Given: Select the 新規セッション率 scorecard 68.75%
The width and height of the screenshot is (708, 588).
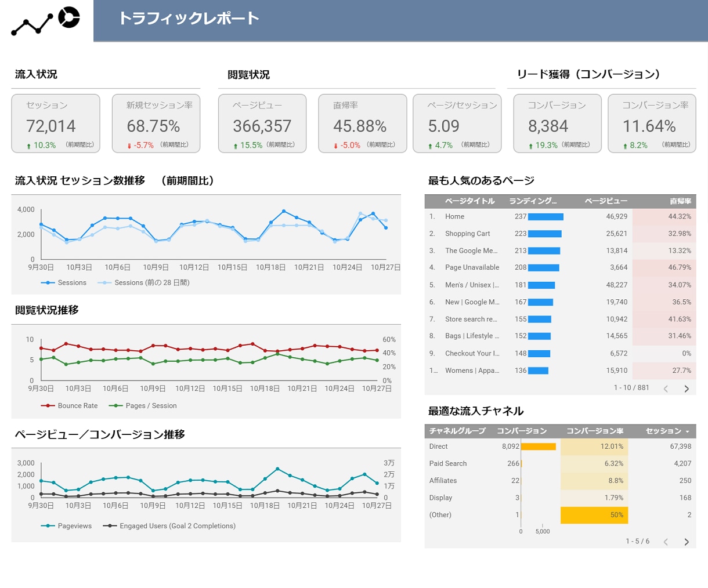Looking at the screenshot, I should coord(156,124).
